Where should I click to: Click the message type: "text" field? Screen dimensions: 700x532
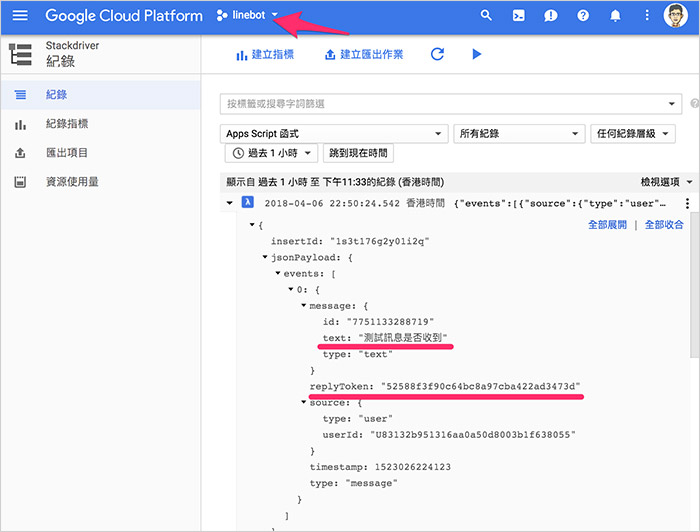click(358, 354)
